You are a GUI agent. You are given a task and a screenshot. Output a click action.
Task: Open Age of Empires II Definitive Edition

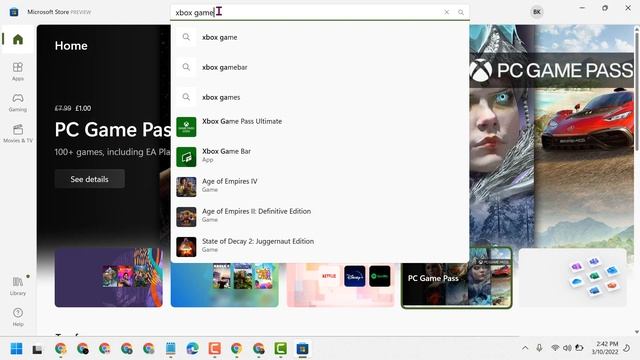tap(320, 217)
